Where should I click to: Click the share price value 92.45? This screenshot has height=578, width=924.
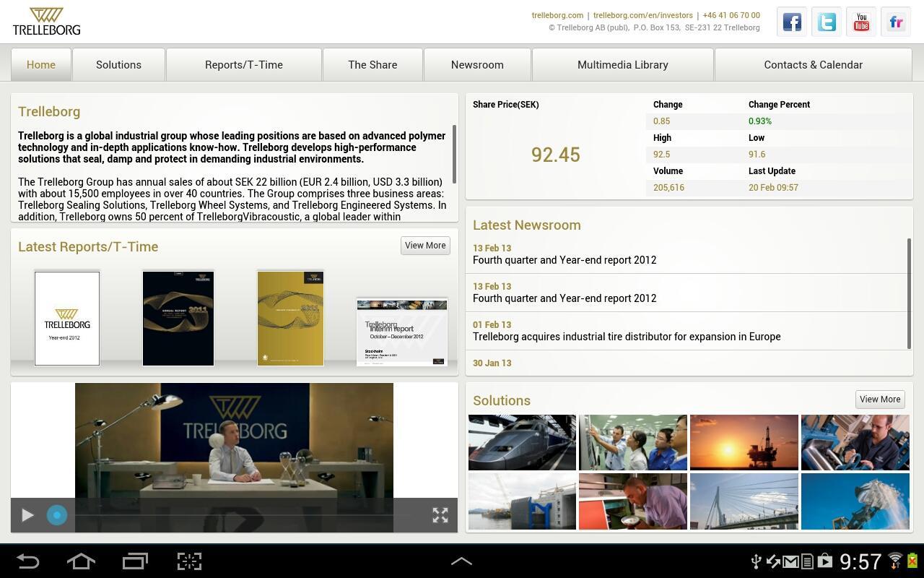click(x=556, y=155)
